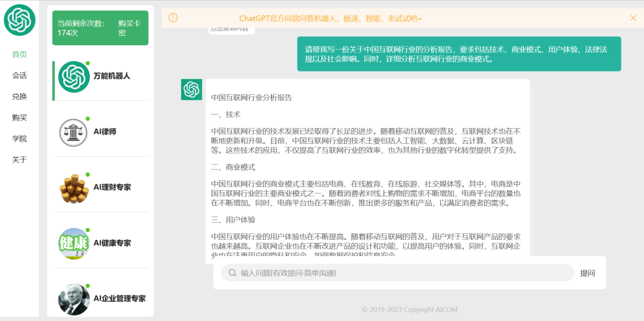Screen dimensions: 644x321
Task: Click the section heading 二、商业模式
Action: (x=233, y=167)
